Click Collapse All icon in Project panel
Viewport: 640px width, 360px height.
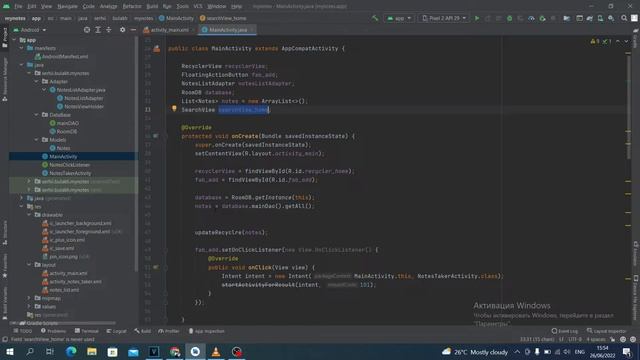tap(109, 30)
